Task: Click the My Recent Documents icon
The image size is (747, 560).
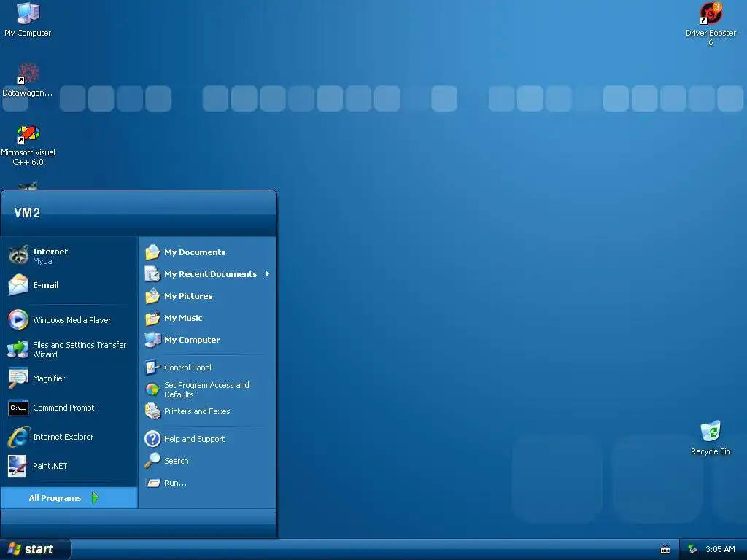Action: (x=152, y=274)
